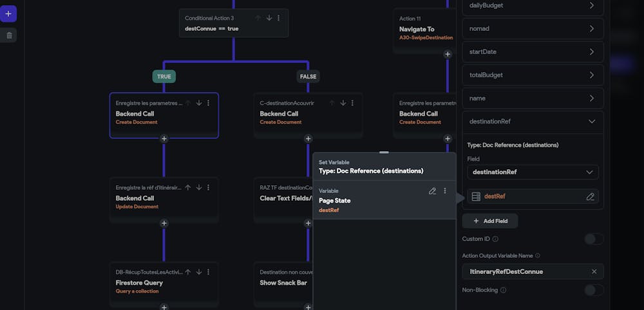Select the TRUE branch label
644x310 pixels.
pos(164,77)
